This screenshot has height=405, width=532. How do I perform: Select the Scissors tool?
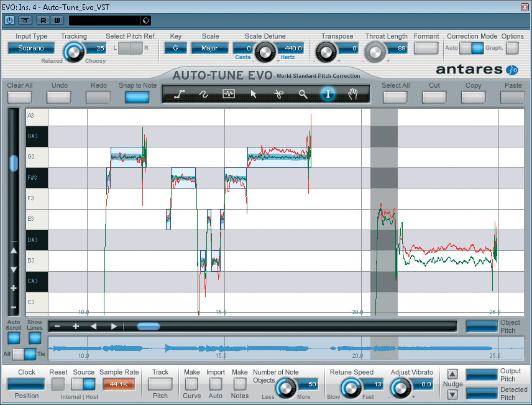tap(278, 94)
